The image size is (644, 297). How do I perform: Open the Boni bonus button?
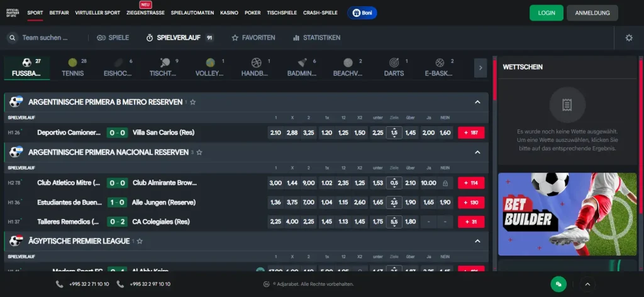pos(362,13)
